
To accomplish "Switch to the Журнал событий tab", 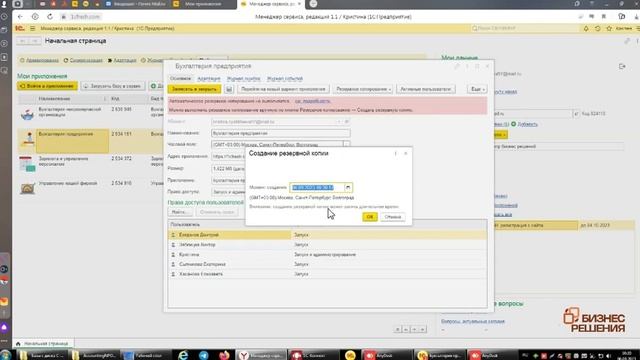I will pyautogui.click(x=285, y=78).
